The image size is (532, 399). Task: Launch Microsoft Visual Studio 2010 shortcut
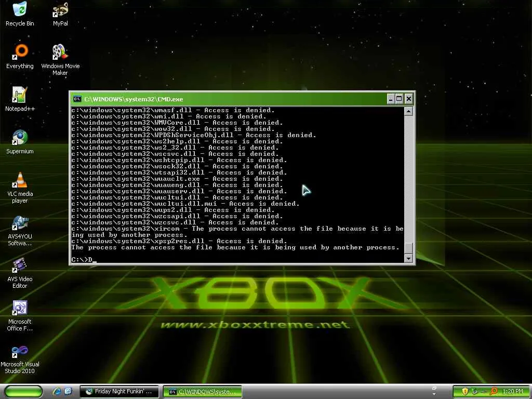20,358
